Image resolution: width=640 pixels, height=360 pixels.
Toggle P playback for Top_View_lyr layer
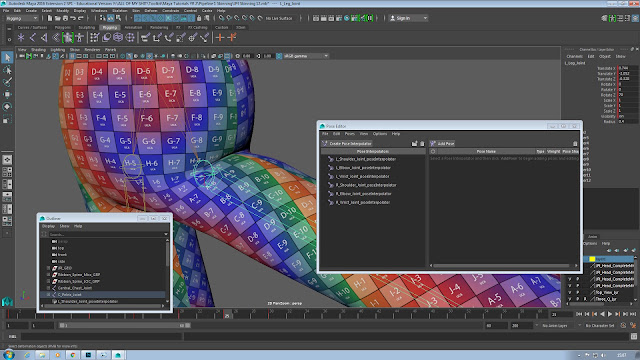pos(578,292)
